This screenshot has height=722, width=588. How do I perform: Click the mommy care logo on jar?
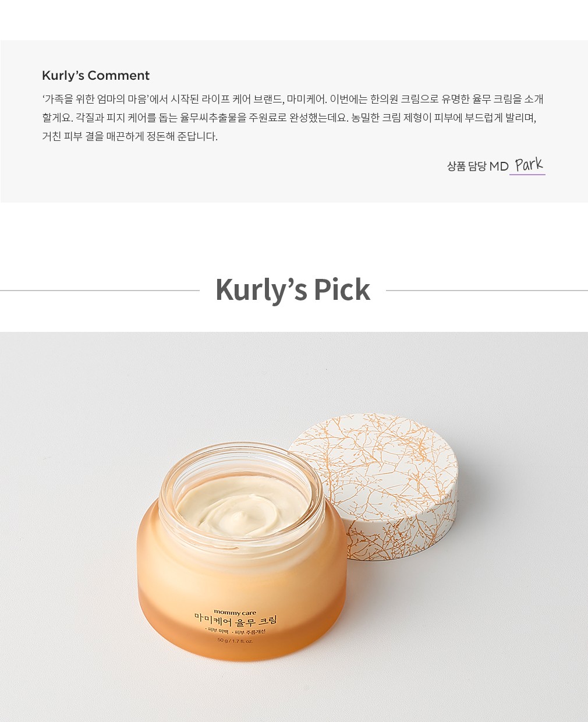coord(235,613)
